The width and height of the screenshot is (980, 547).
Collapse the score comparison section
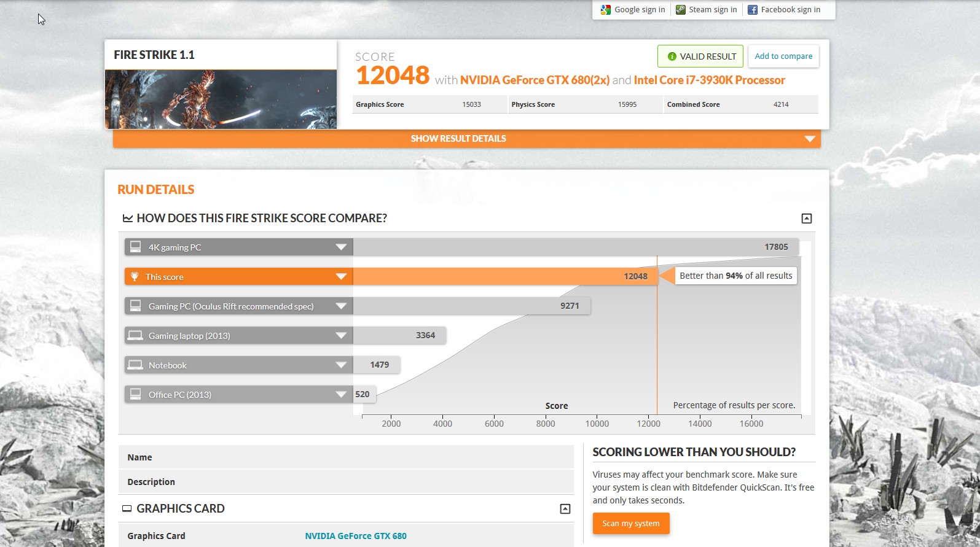coord(807,219)
